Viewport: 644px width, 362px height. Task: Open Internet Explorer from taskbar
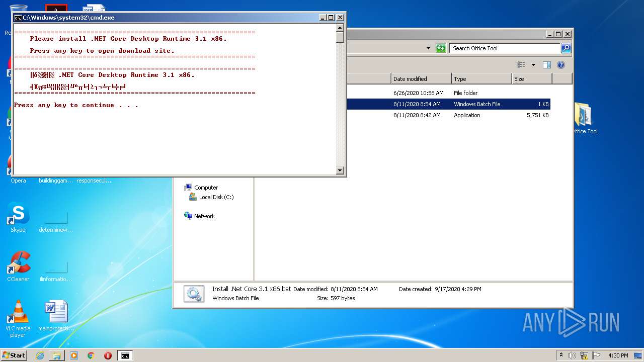click(40, 355)
